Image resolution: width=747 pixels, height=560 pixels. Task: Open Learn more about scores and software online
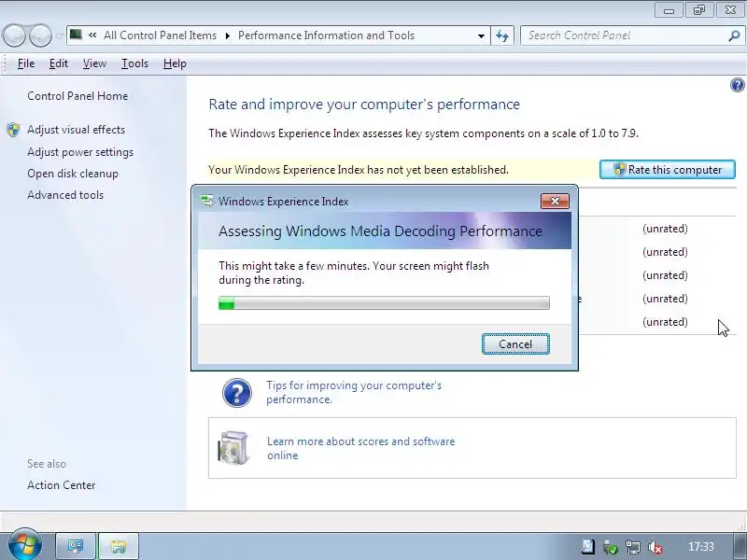(x=360, y=448)
